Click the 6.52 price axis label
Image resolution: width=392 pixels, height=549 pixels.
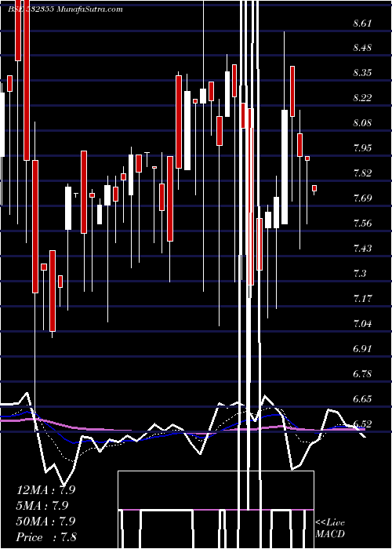(362, 424)
